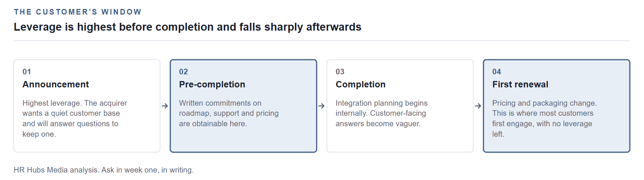Click the Completion heading text
This screenshot has height=180, width=644.
[360, 84]
